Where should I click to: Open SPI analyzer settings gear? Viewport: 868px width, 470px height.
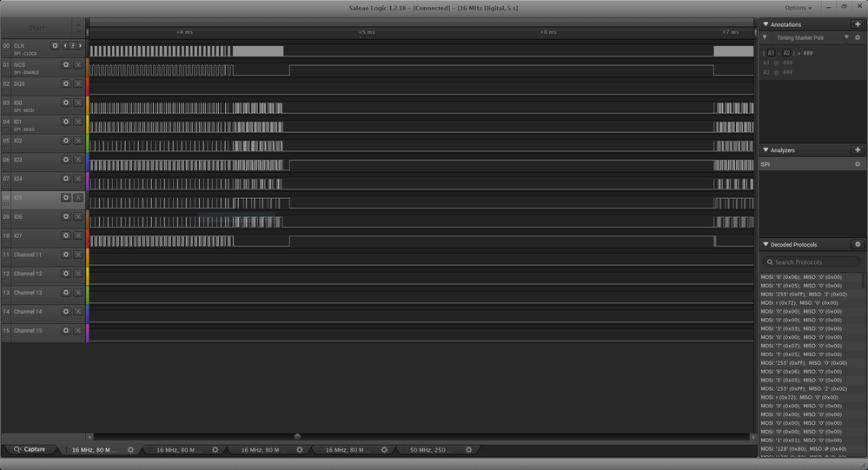[x=858, y=164]
